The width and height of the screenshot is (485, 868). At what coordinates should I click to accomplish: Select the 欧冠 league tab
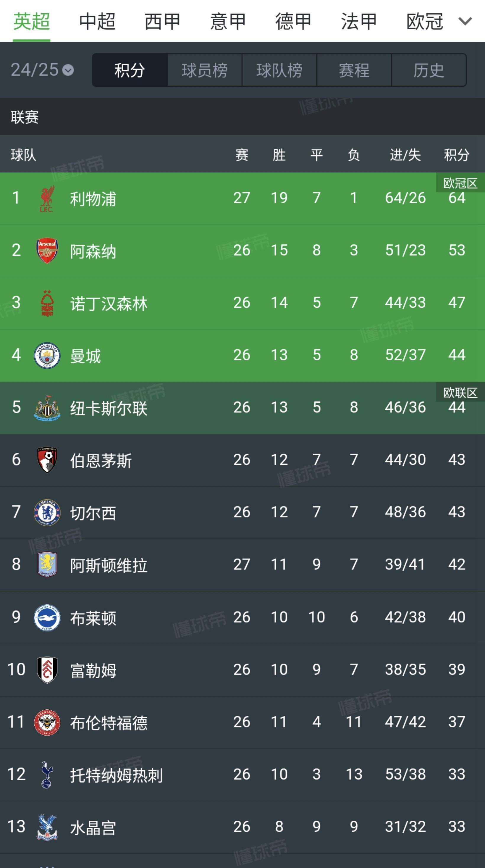click(x=424, y=21)
